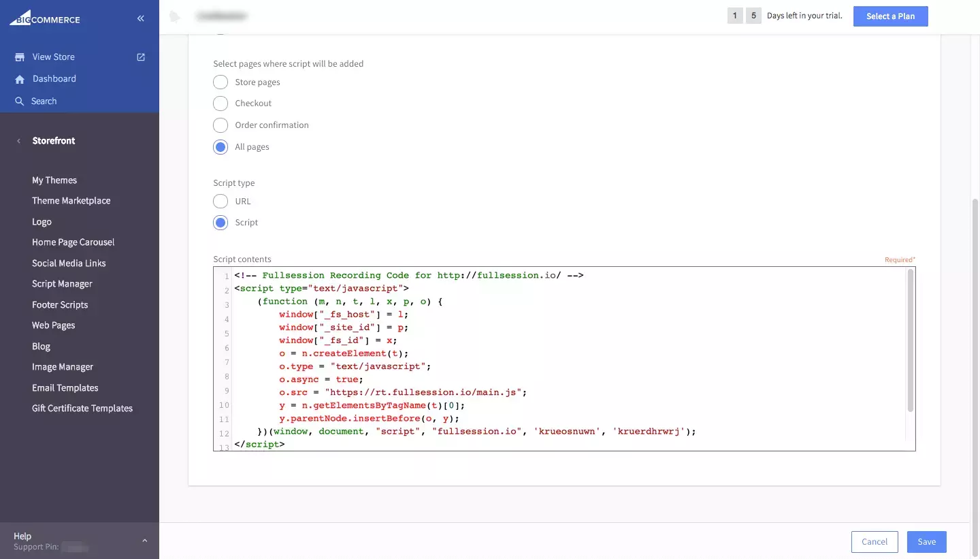Click the 'o.async = true;' code line

point(321,380)
